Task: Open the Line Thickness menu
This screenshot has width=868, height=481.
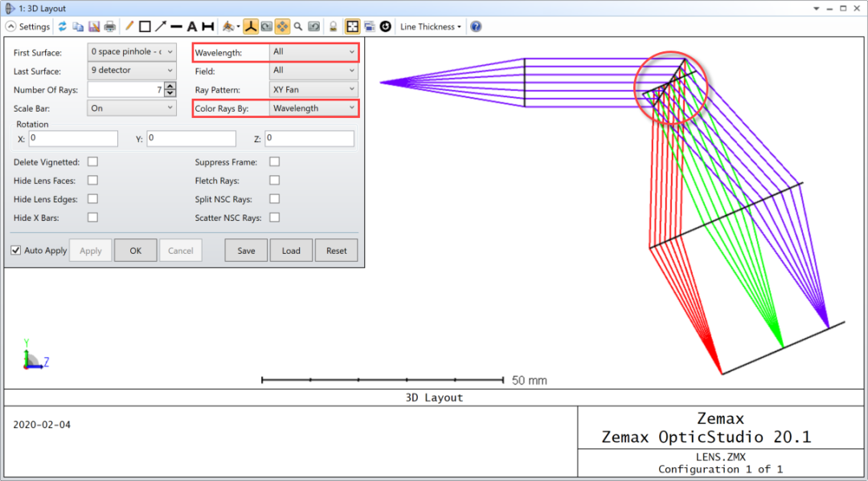Action: point(431,26)
